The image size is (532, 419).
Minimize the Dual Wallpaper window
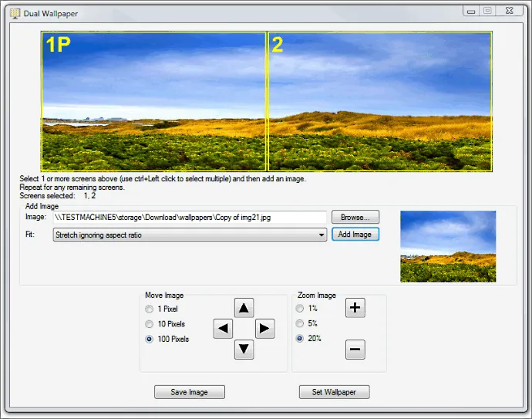(471, 12)
